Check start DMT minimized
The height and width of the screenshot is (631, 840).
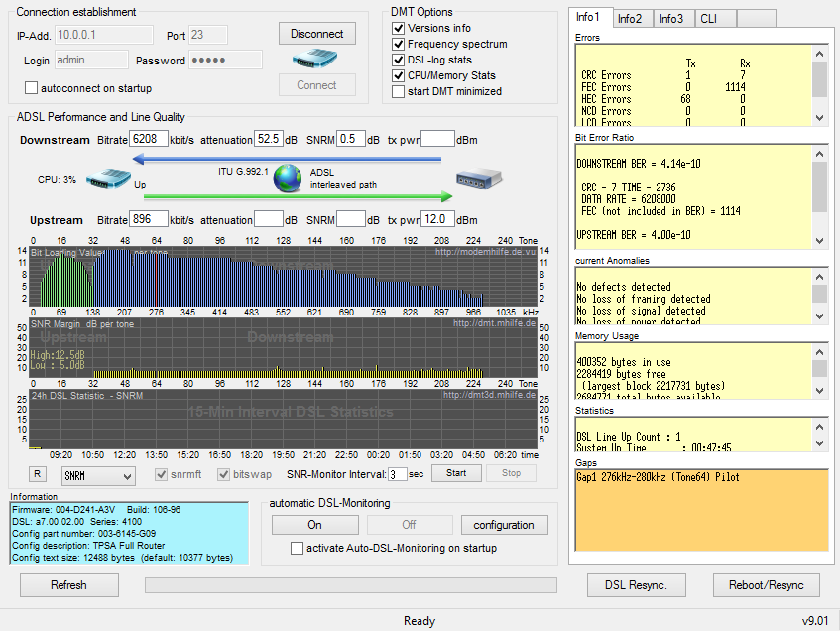(x=399, y=91)
